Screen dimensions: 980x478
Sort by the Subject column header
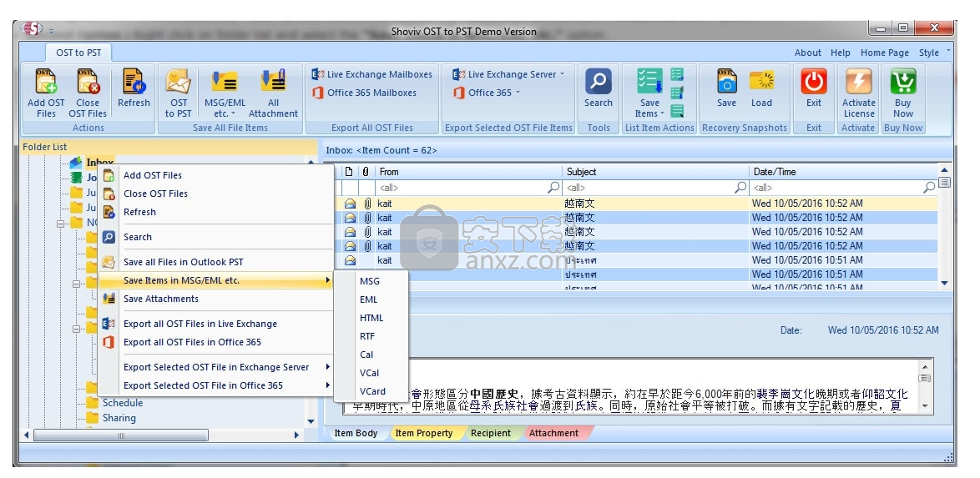coord(655,171)
